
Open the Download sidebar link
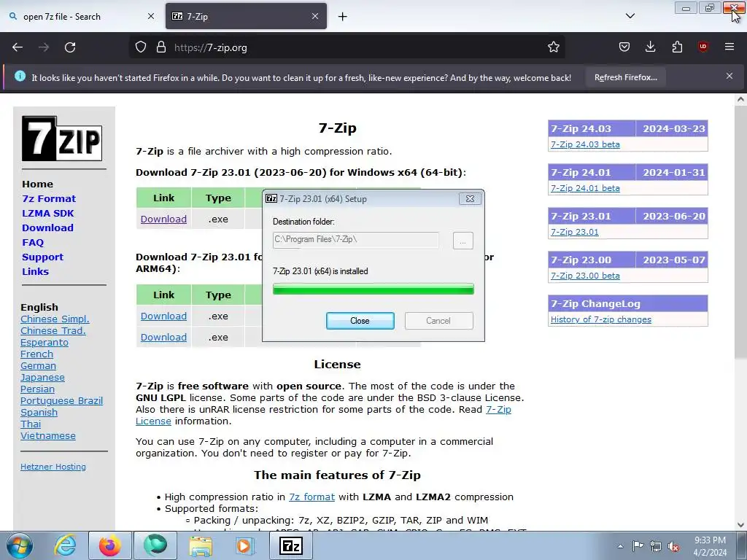[47, 227]
